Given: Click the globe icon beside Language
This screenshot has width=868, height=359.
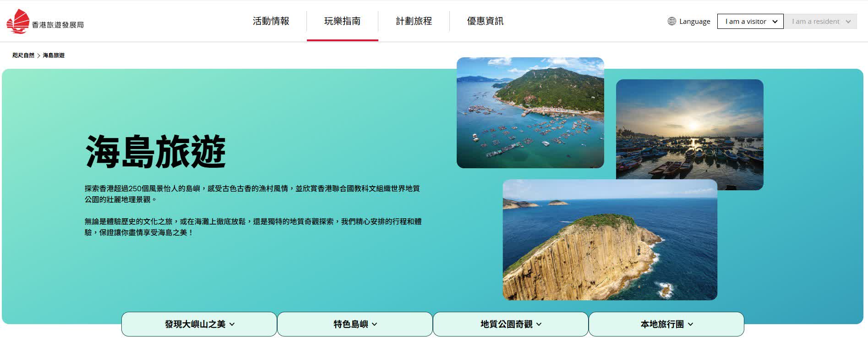Looking at the screenshot, I should click(671, 21).
